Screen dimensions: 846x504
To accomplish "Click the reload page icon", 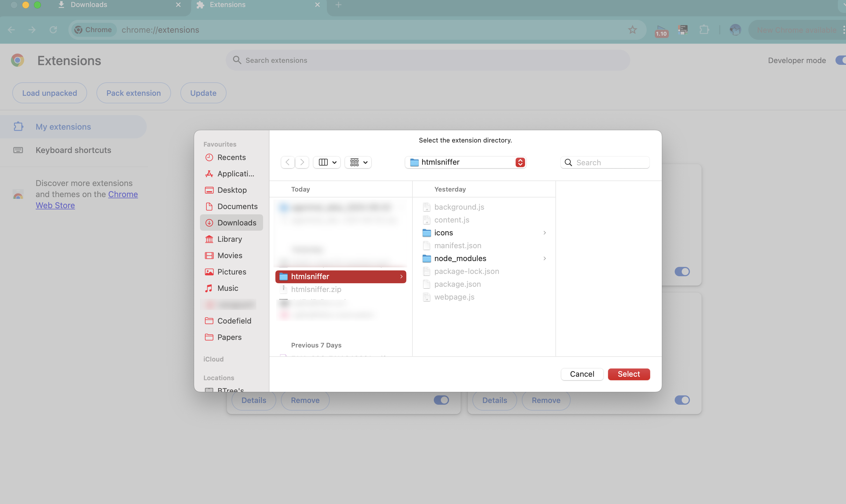I will click(x=53, y=30).
